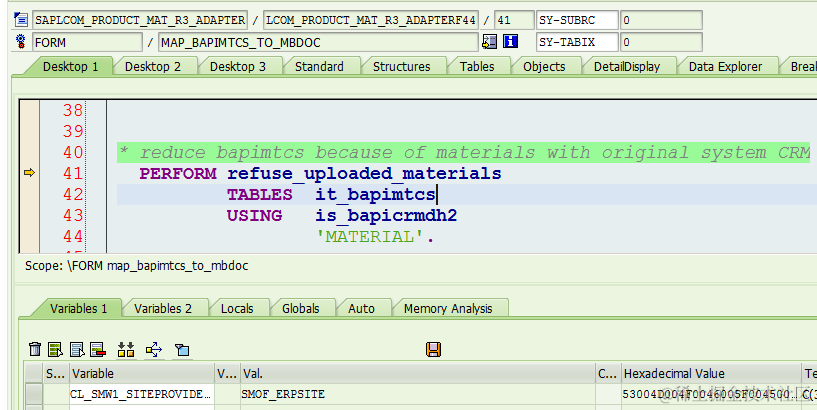The image size is (817, 410).
Task: Click the two-down-arrows layout icon
Action: point(126,349)
